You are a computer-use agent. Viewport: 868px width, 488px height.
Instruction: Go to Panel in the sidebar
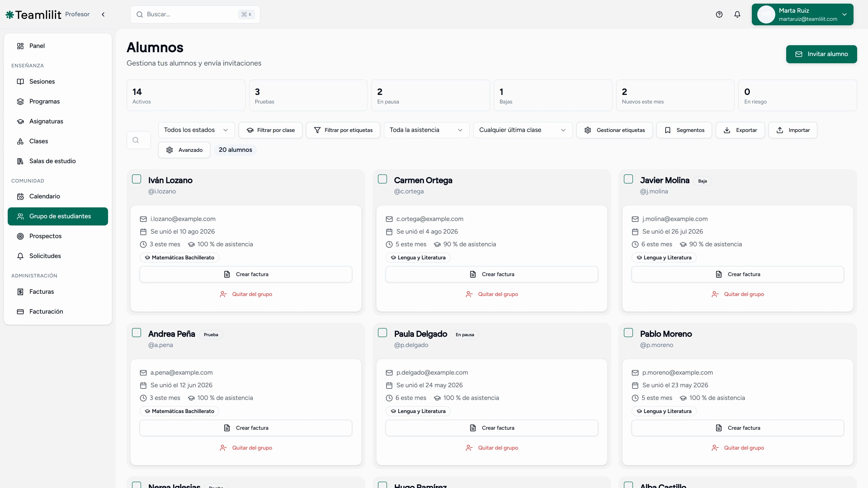pyautogui.click(x=58, y=46)
